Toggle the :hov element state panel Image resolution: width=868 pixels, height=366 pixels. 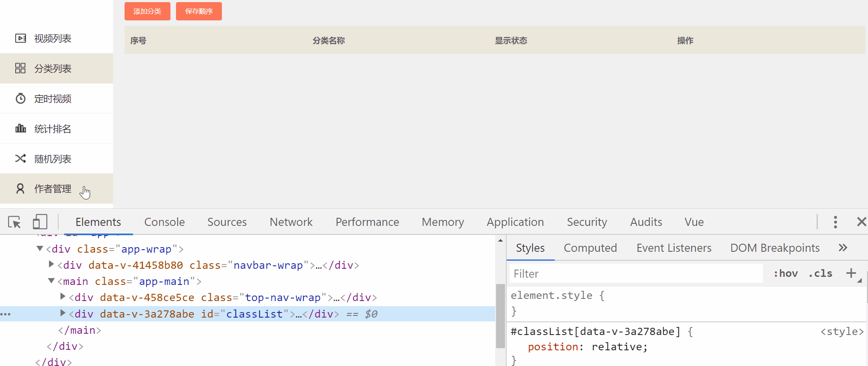[786, 273]
